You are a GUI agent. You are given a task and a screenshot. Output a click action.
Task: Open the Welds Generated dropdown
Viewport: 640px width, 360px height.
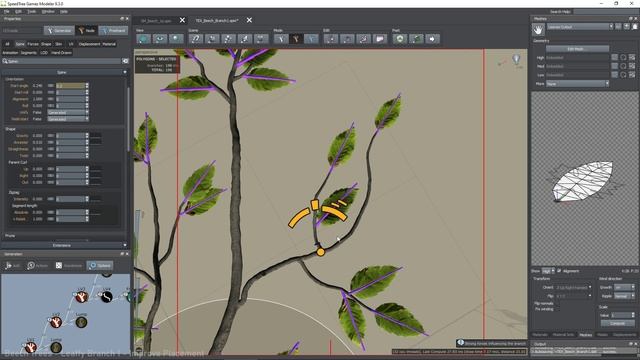pyautogui.click(x=68, y=112)
